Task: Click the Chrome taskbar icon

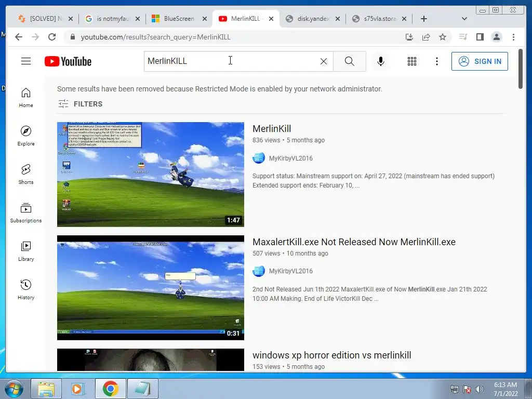Action: (110, 389)
